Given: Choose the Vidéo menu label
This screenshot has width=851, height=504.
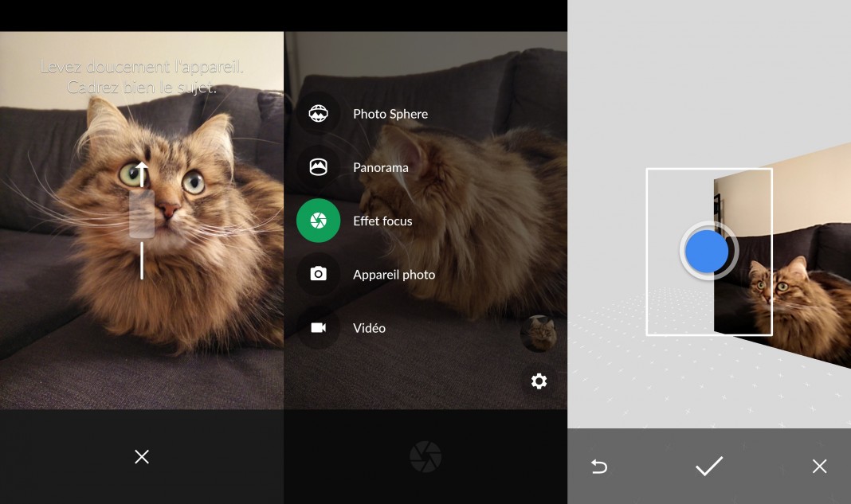Looking at the screenshot, I should point(369,328).
